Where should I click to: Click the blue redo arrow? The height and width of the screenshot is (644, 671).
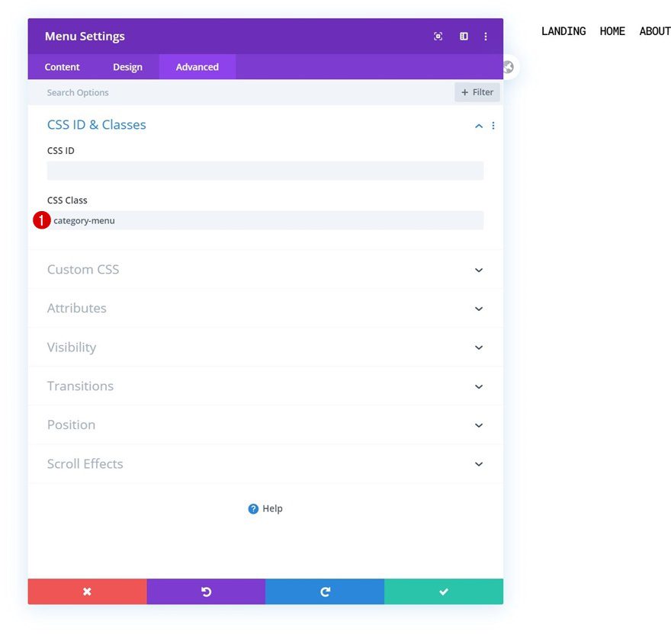point(325,591)
